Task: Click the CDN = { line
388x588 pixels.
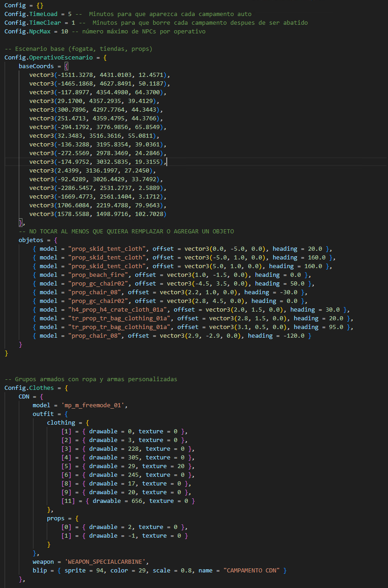Action: (x=31, y=397)
